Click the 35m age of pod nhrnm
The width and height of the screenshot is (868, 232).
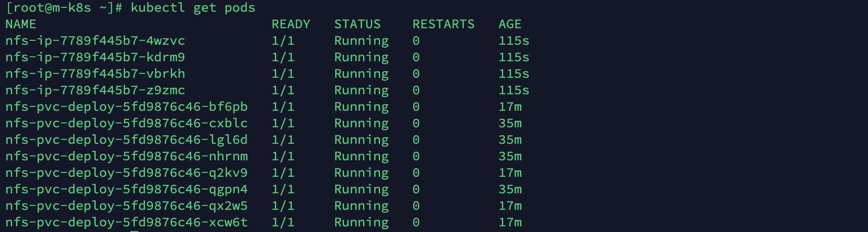[510, 156]
